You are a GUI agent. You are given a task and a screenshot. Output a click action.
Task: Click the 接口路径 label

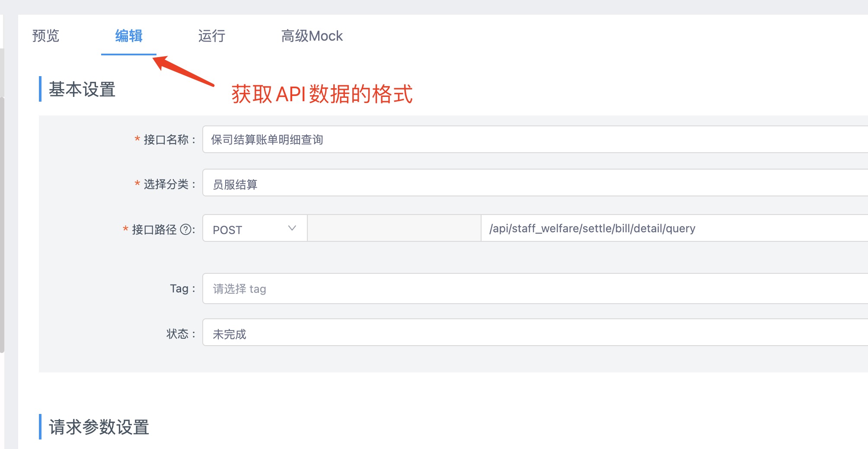pyautogui.click(x=154, y=230)
